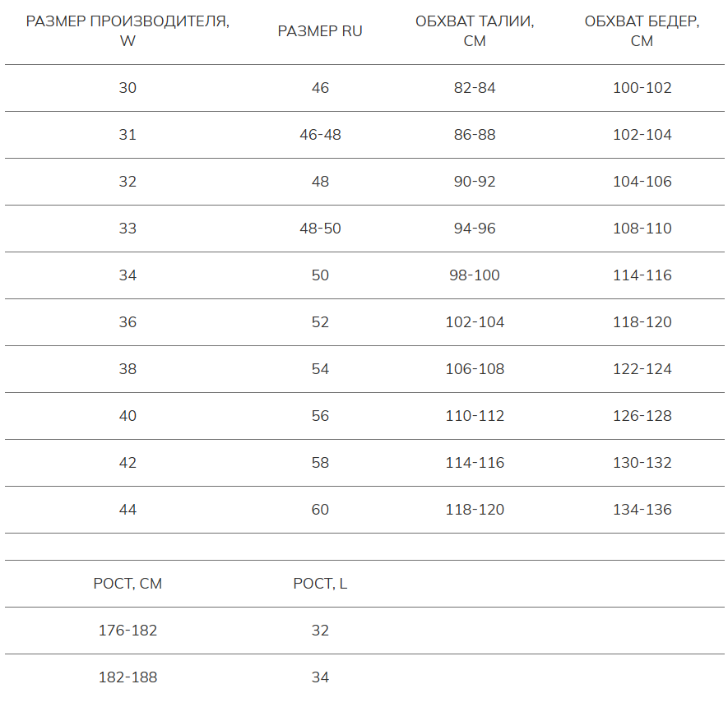This screenshot has height=707, width=728.
Task: Click the 'ОБХВАТ БЕДЕР, СМ' column header
Action: click(642, 31)
